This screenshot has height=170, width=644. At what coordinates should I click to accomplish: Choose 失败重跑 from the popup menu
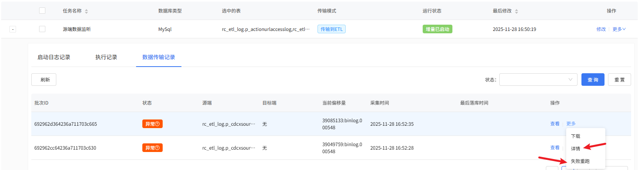[580, 161]
